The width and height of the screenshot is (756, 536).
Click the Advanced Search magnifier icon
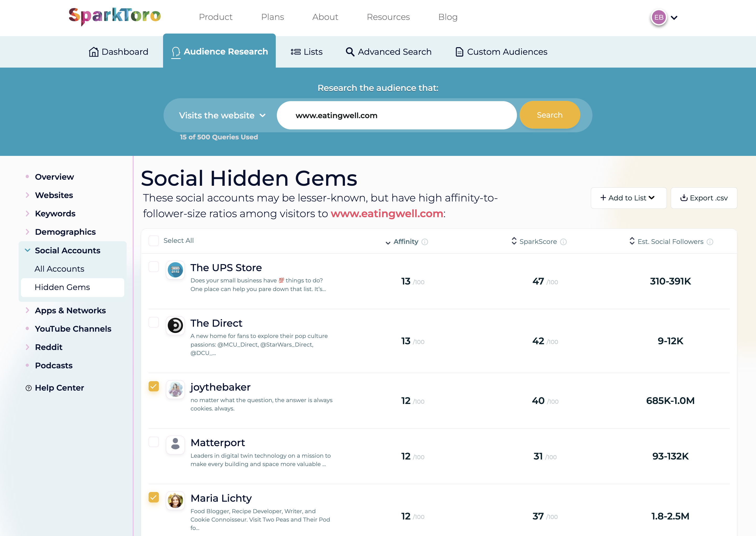coord(349,52)
